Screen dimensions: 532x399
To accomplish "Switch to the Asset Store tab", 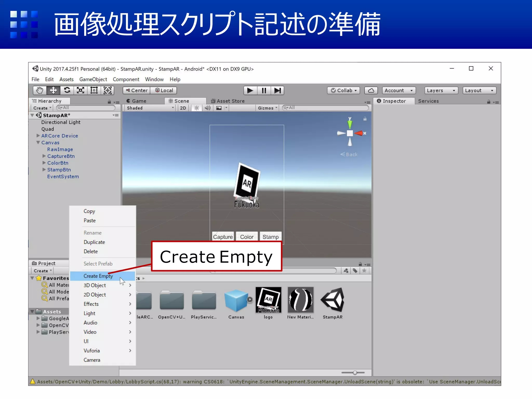I will 228,101.
